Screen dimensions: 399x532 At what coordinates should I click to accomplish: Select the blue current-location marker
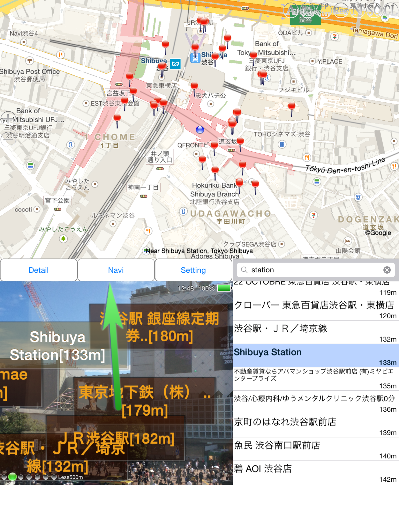[200, 130]
